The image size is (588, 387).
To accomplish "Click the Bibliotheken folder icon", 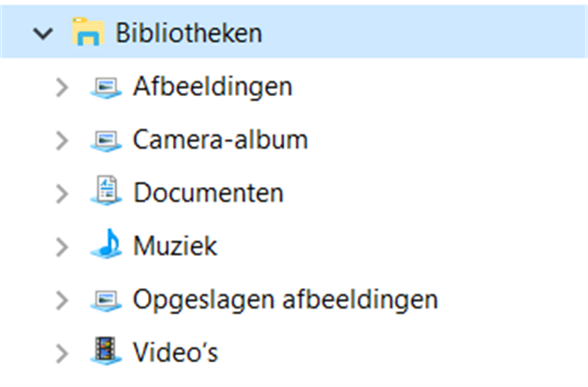I will pyautogui.click(x=88, y=32).
